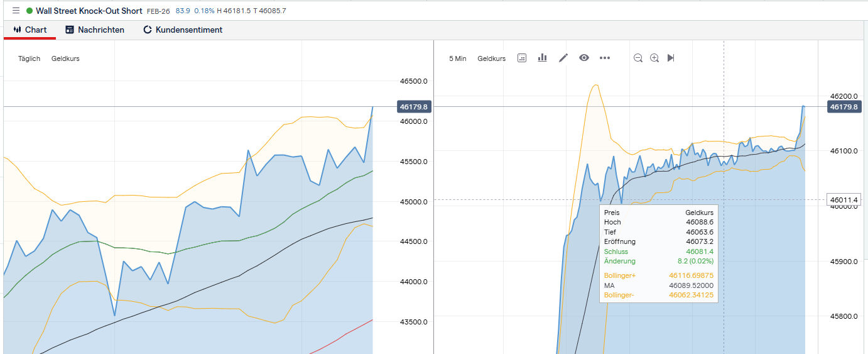Click the Bollinger- value 46062.34125
The height and width of the screenshot is (354, 868).
pos(691,295)
